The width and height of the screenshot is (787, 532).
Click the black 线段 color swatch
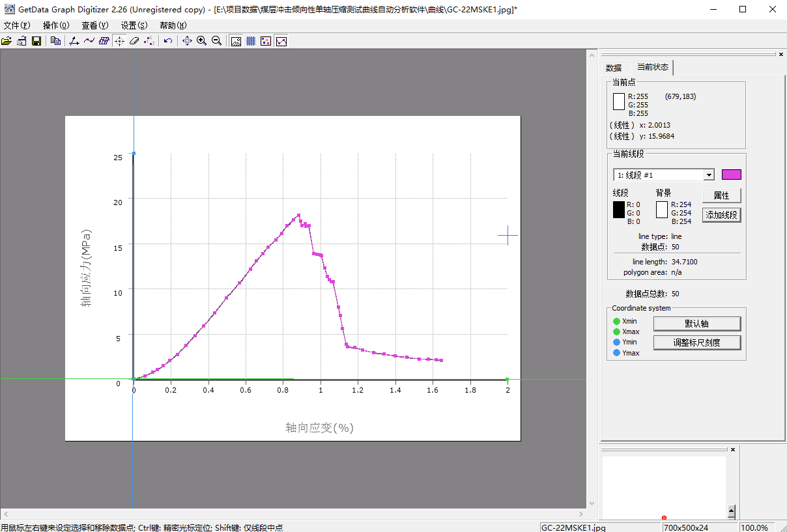pos(618,210)
